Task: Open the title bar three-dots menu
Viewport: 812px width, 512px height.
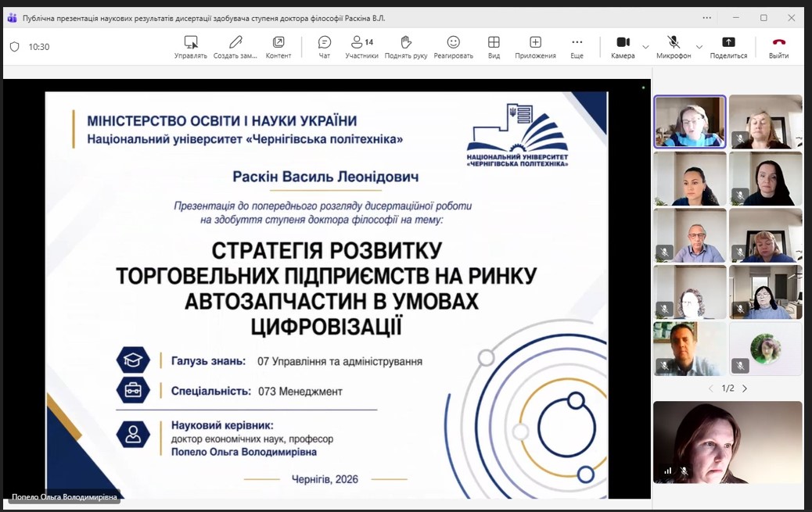Action: pos(707,18)
